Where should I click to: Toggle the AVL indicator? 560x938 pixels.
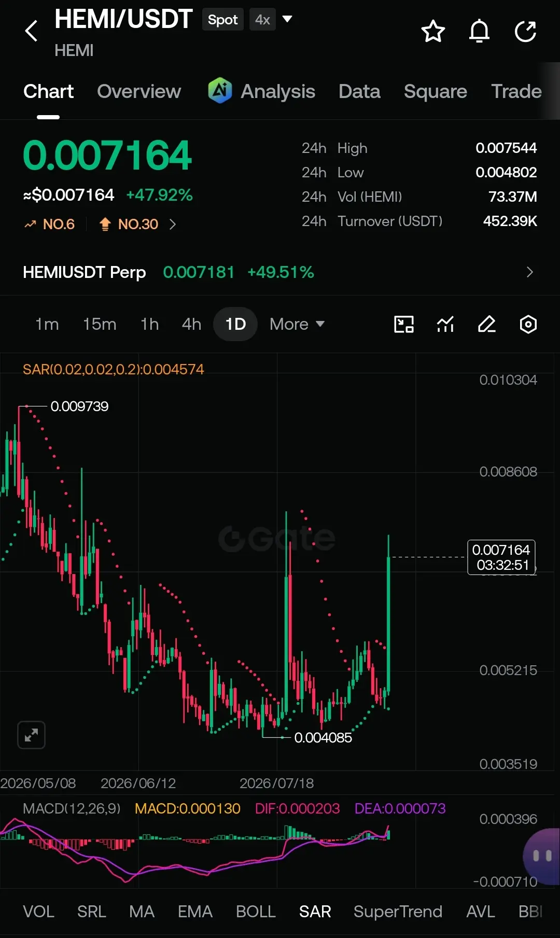click(481, 911)
